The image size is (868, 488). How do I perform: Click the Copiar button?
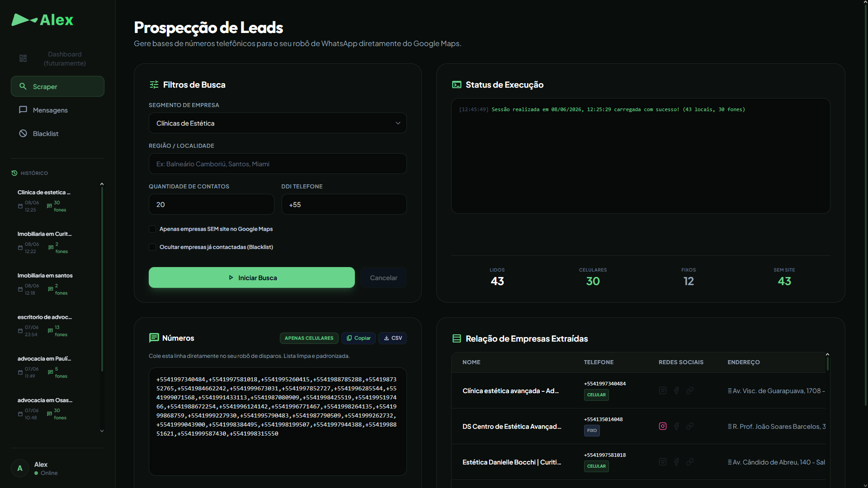(359, 338)
